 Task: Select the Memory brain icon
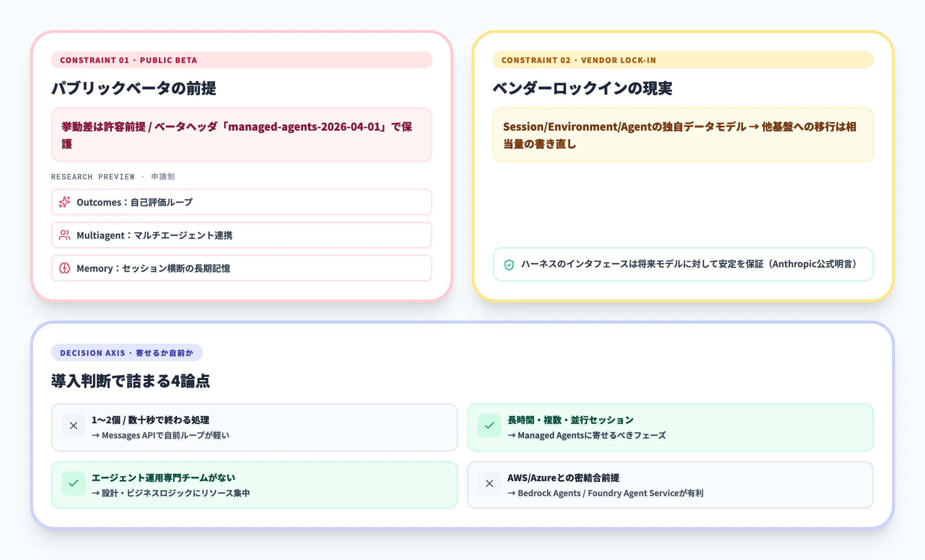point(65,268)
